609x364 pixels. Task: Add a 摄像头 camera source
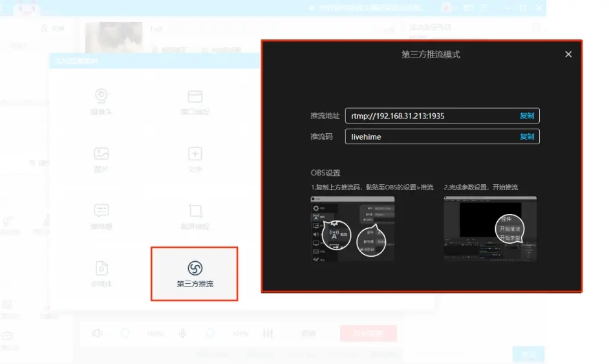[101, 102]
